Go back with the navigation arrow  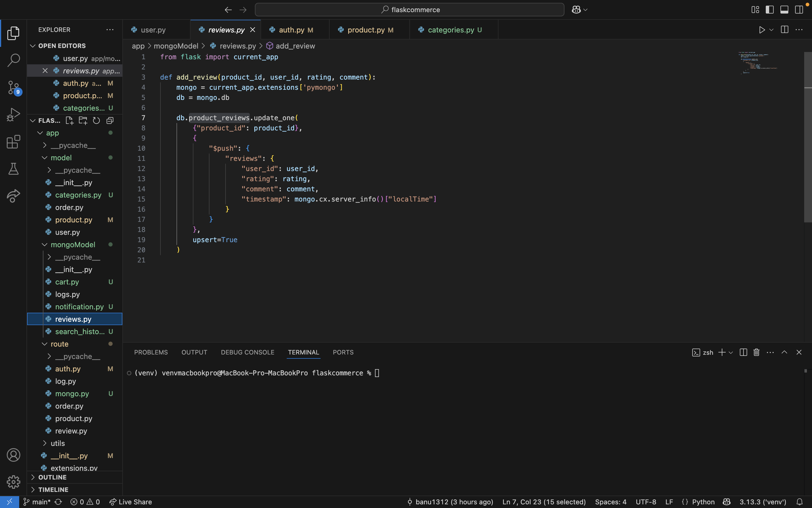pos(228,10)
